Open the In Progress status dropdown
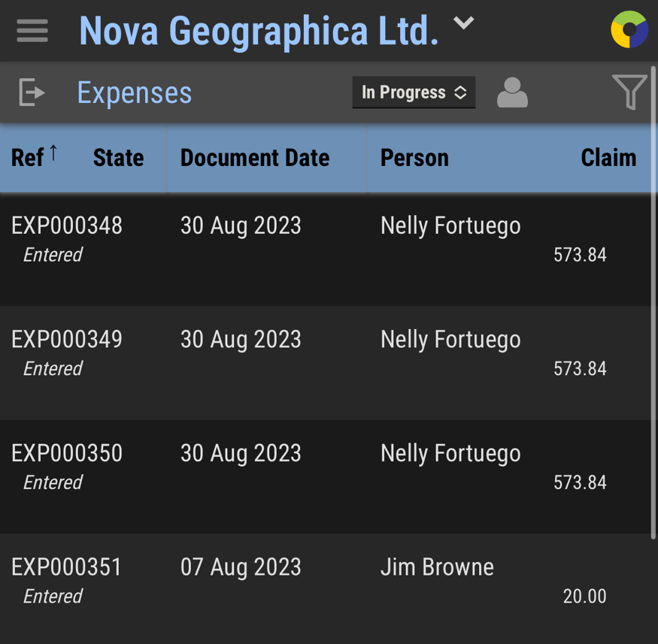Image resolution: width=658 pixels, height=644 pixels. [414, 92]
